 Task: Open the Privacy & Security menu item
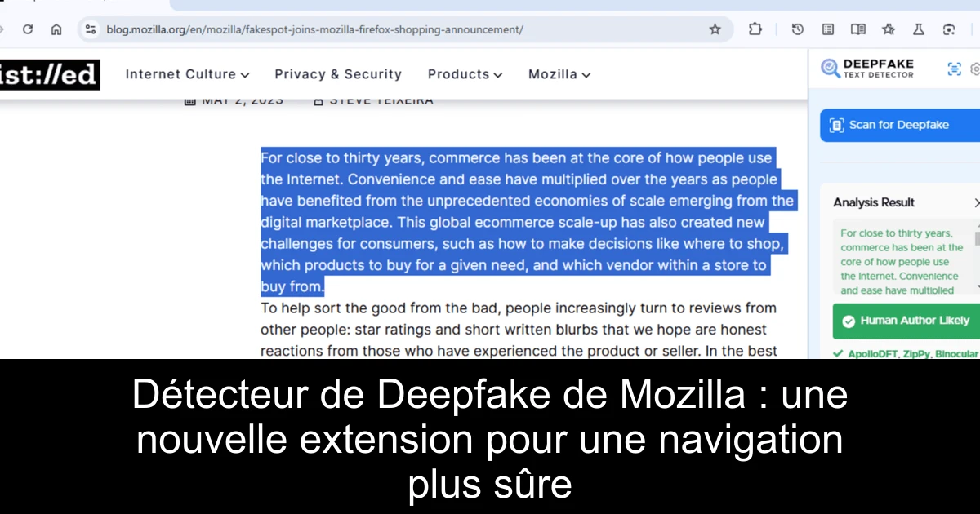point(338,74)
